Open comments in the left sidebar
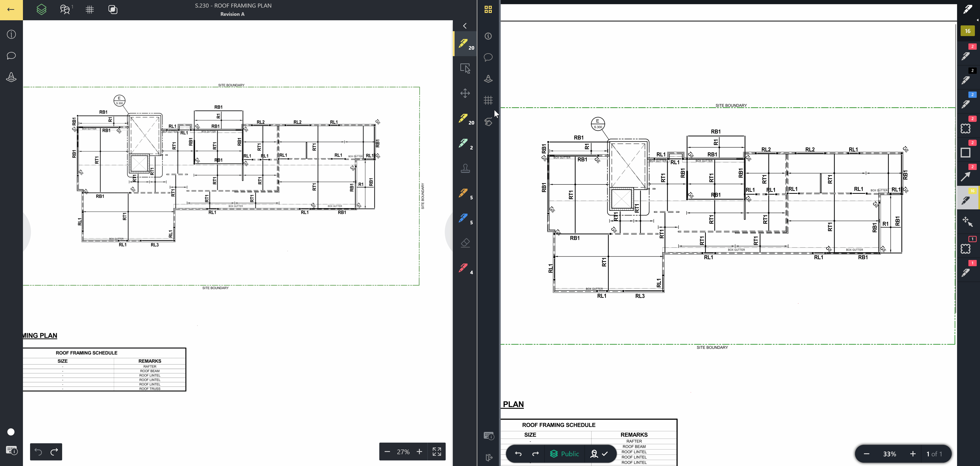Screen dimensions: 980x466 (x=11, y=55)
